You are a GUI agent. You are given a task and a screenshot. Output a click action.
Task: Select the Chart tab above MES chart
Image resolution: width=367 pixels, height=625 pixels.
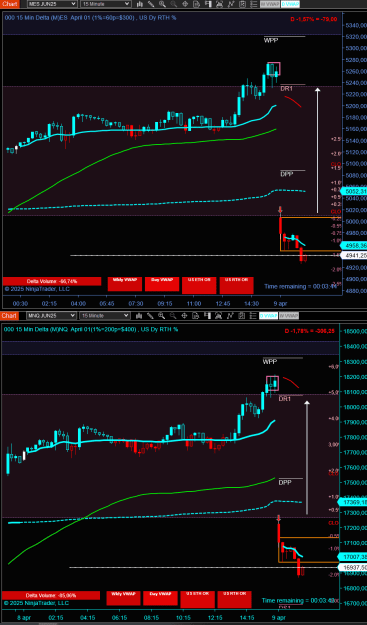[10, 4]
